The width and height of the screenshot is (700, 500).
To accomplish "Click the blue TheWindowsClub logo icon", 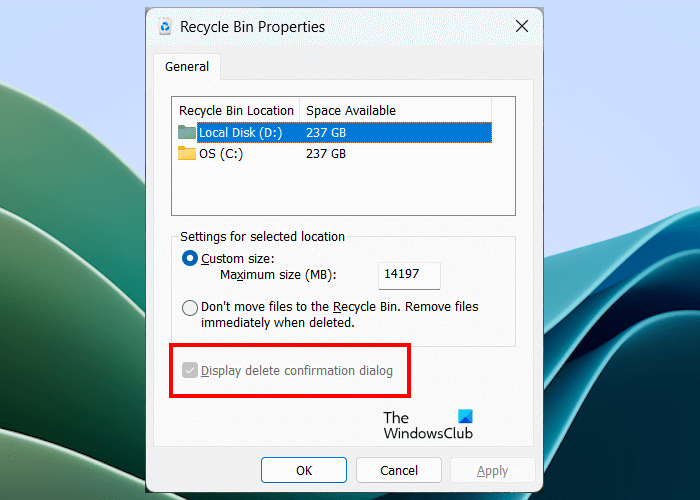I will [463, 416].
